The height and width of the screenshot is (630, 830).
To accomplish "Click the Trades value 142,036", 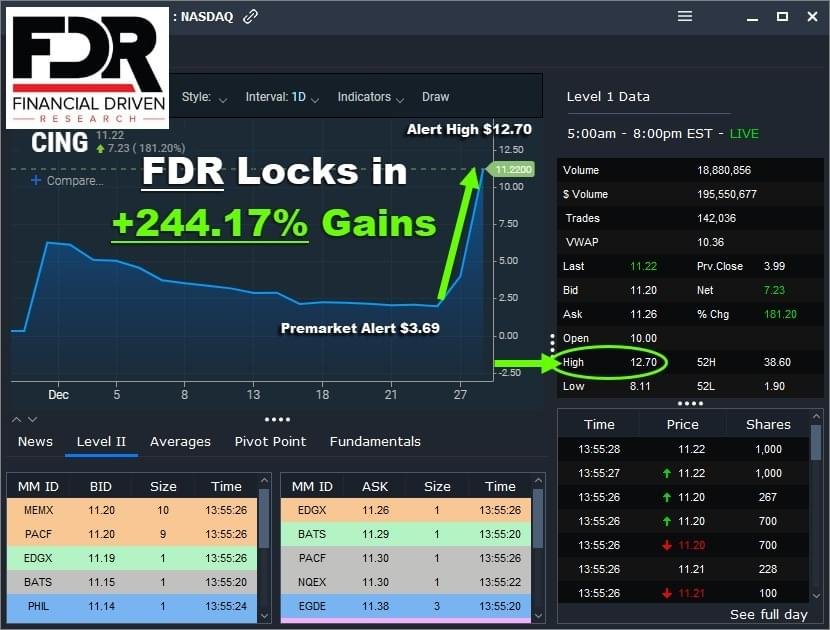I will pos(716,218).
